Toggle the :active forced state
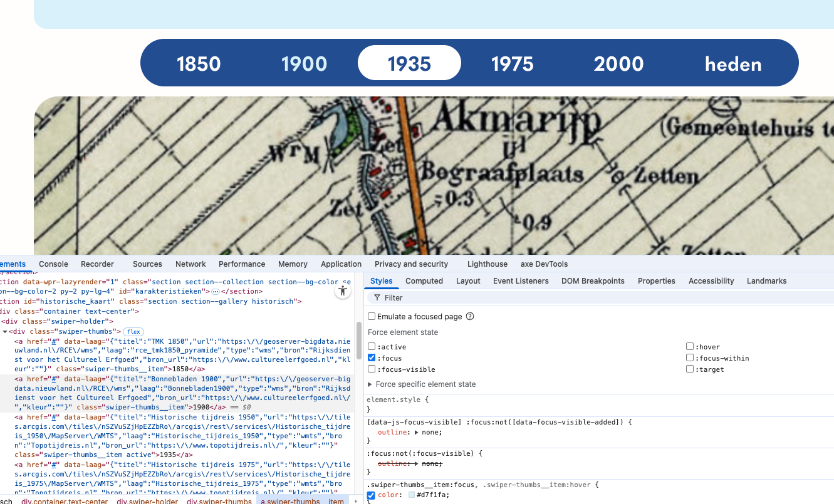 pos(372,347)
